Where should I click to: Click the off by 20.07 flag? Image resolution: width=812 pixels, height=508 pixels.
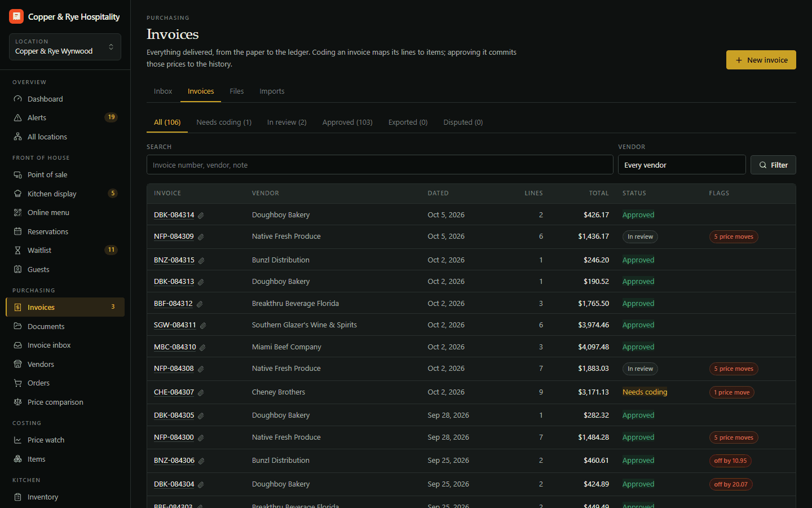click(731, 484)
